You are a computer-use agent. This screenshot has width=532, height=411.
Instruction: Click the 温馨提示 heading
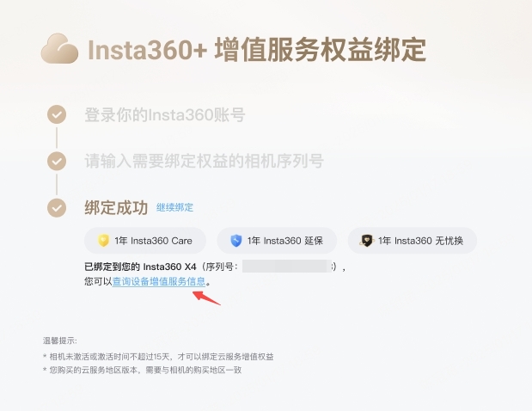(60, 340)
